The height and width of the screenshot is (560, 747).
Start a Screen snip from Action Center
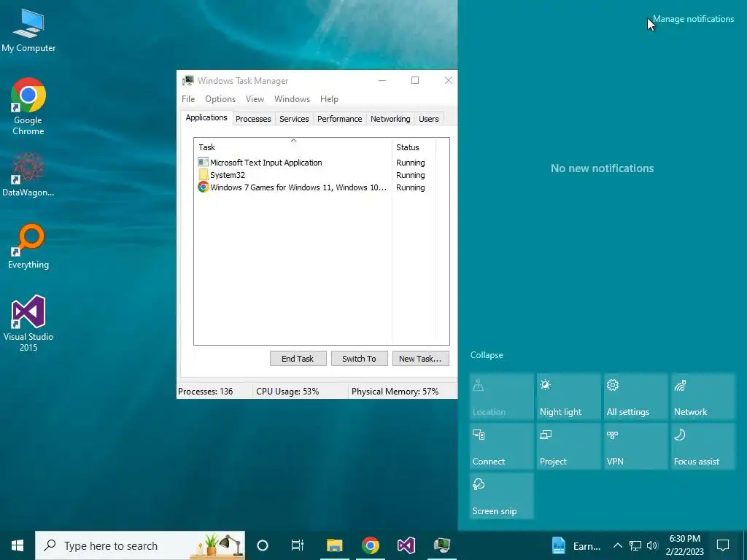[502, 496]
